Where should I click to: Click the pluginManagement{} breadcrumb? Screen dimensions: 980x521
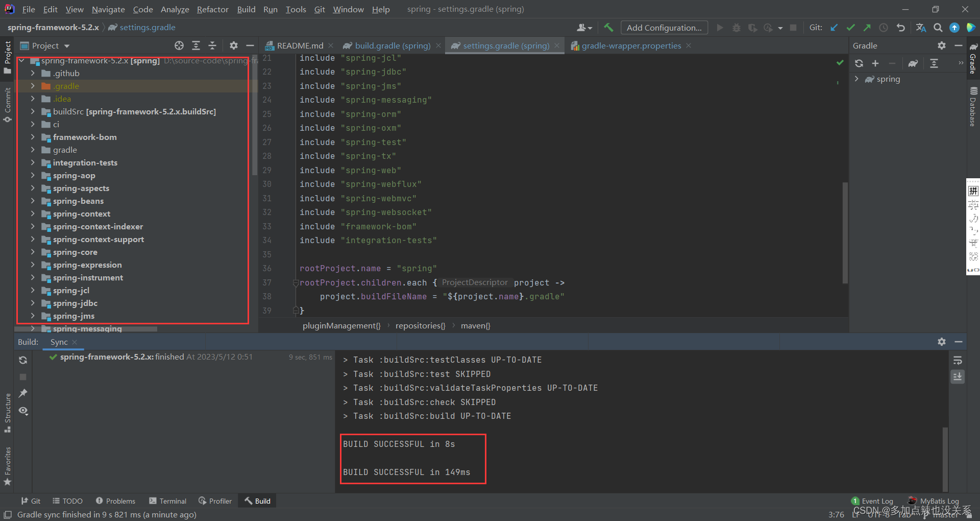click(x=341, y=326)
